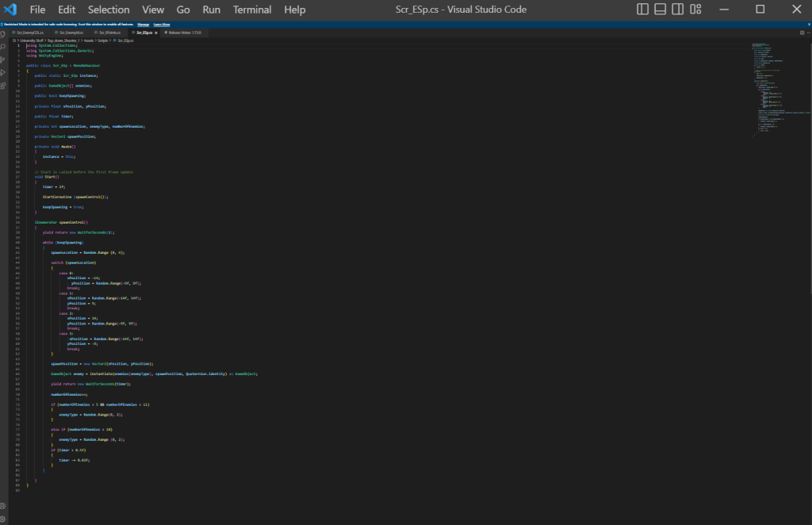Open the Terminal menu

coord(252,10)
